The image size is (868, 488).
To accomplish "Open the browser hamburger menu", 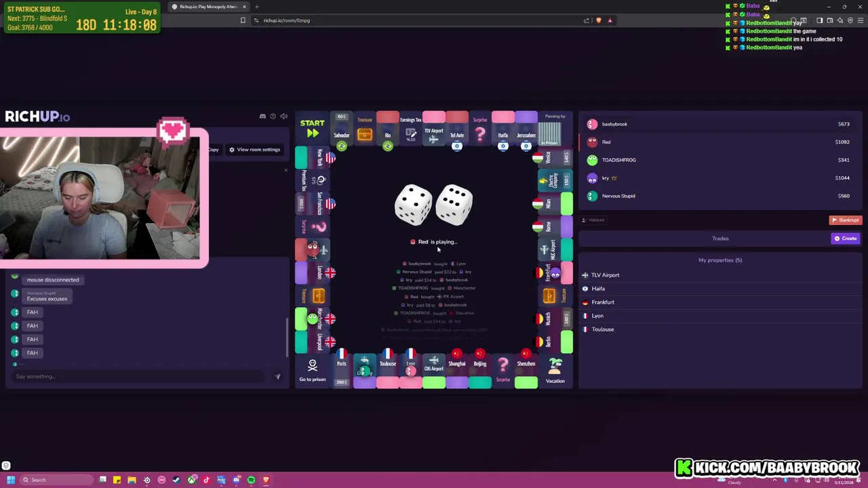I will (861, 20).
